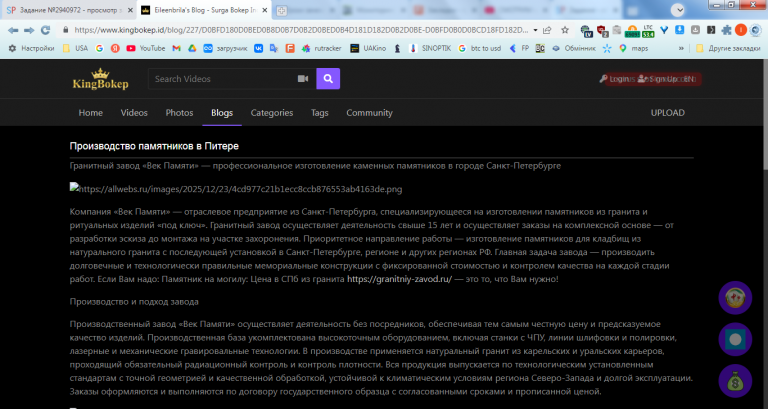Image resolution: width=768 pixels, height=409 pixels.
Task: Open the Extensions puzzle-piece menu
Action: click(726, 30)
